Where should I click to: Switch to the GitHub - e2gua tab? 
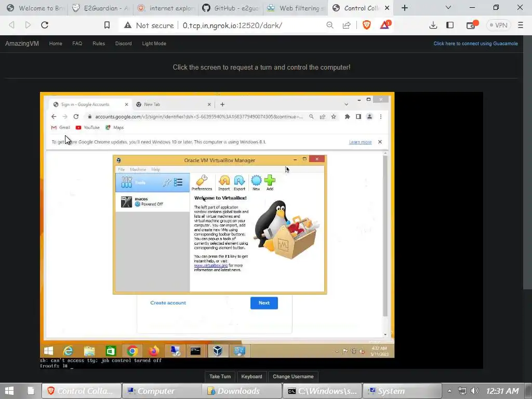pos(230,8)
